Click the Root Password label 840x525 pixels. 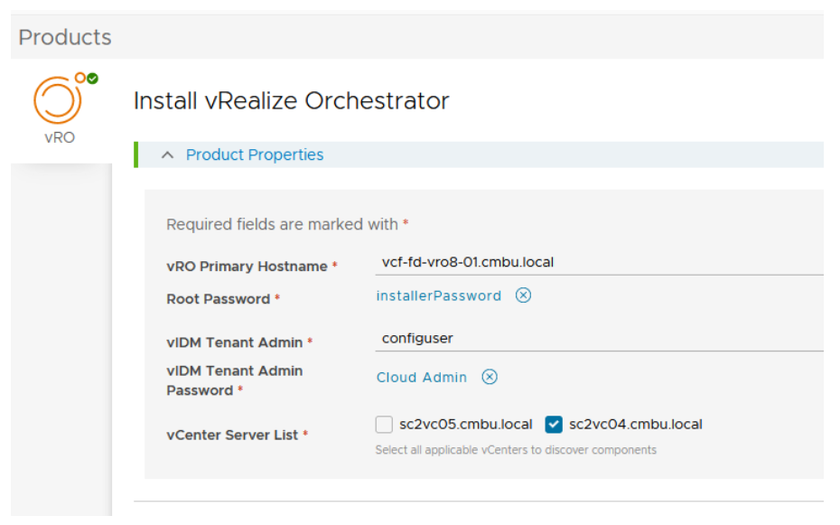(x=218, y=299)
